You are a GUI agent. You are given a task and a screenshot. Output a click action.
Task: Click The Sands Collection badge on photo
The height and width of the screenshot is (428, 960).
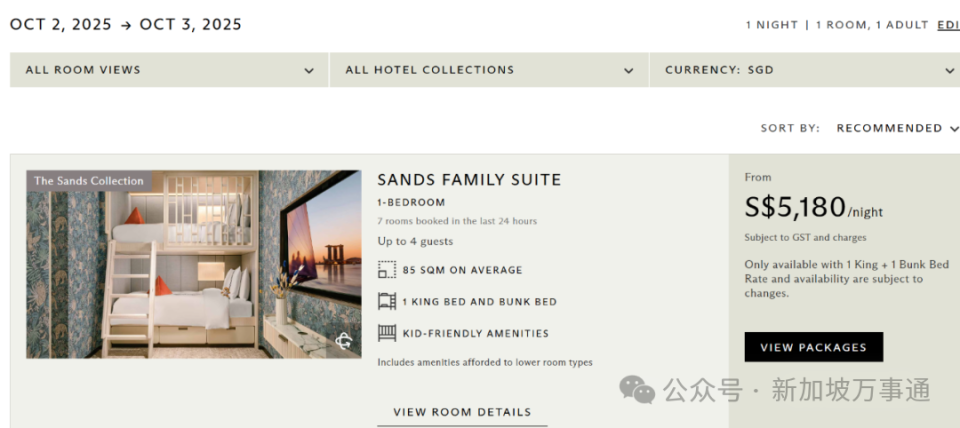(89, 181)
